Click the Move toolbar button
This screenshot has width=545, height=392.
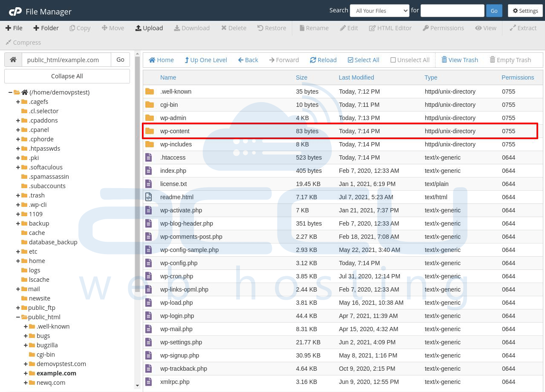tap(113, 28)
